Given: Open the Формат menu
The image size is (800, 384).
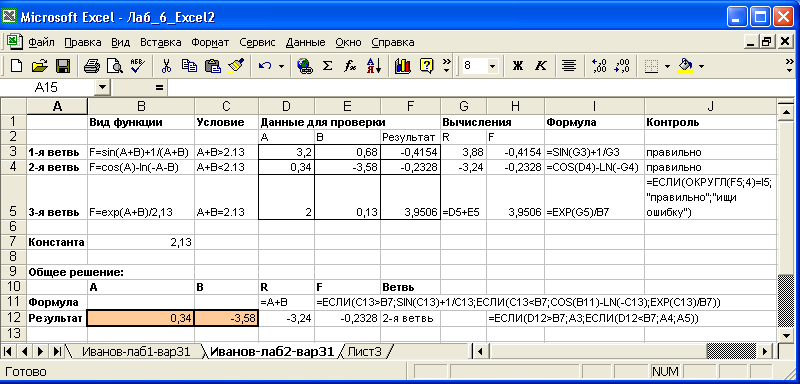Looking at the screenshot, I should point(210,42).
